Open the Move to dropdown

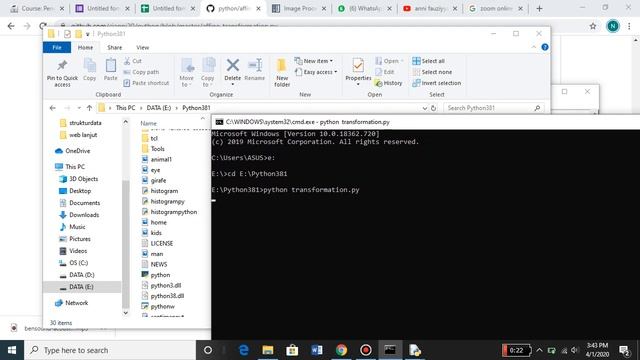coord(187,73)
